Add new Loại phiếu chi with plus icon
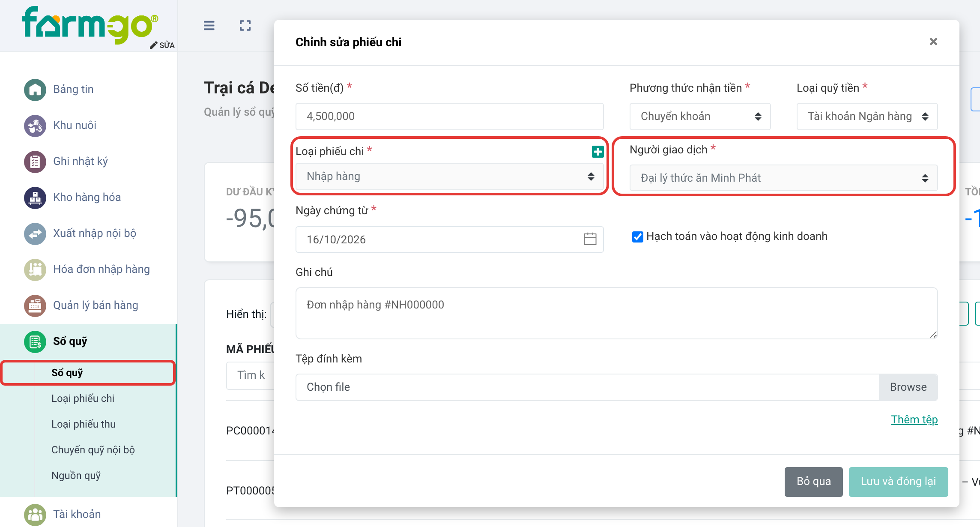The height and width of the screenshot is (527, 980). coord(598,151)
